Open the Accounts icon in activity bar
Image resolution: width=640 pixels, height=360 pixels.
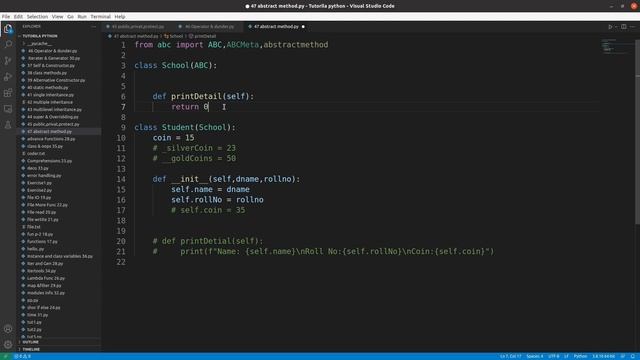[x=8, y=329]
